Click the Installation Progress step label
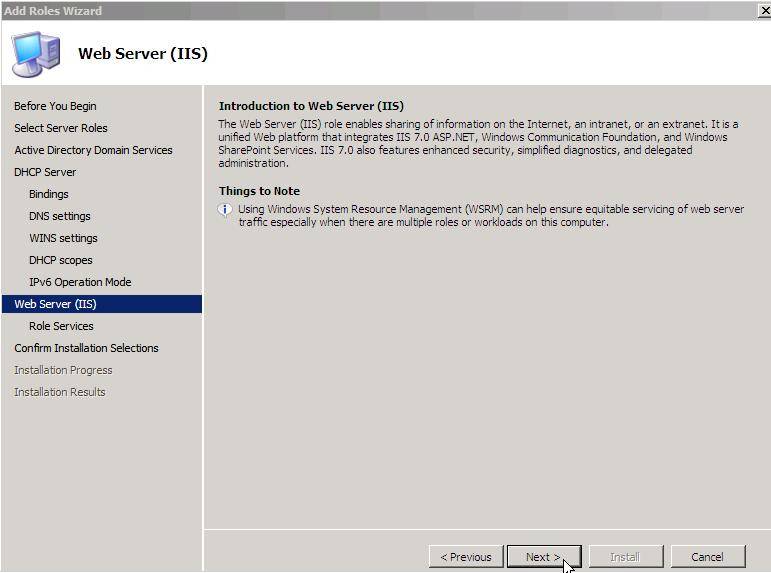 coord(63,370)
